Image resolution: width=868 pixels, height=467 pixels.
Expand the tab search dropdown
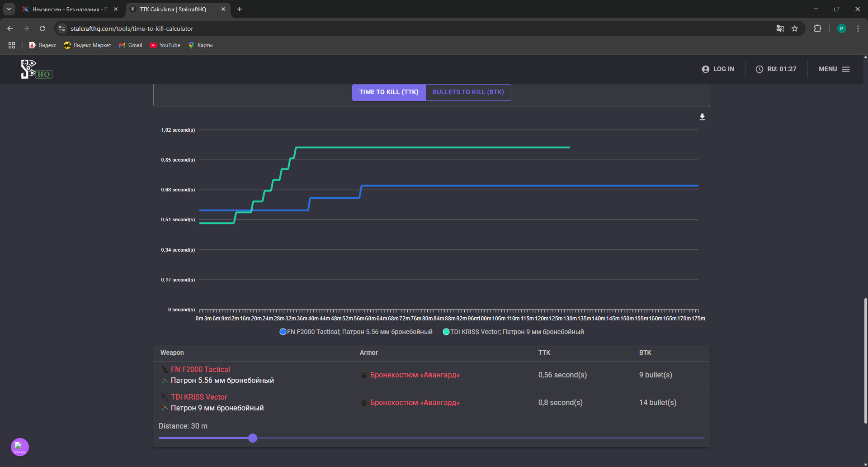(x=9, y=9)
